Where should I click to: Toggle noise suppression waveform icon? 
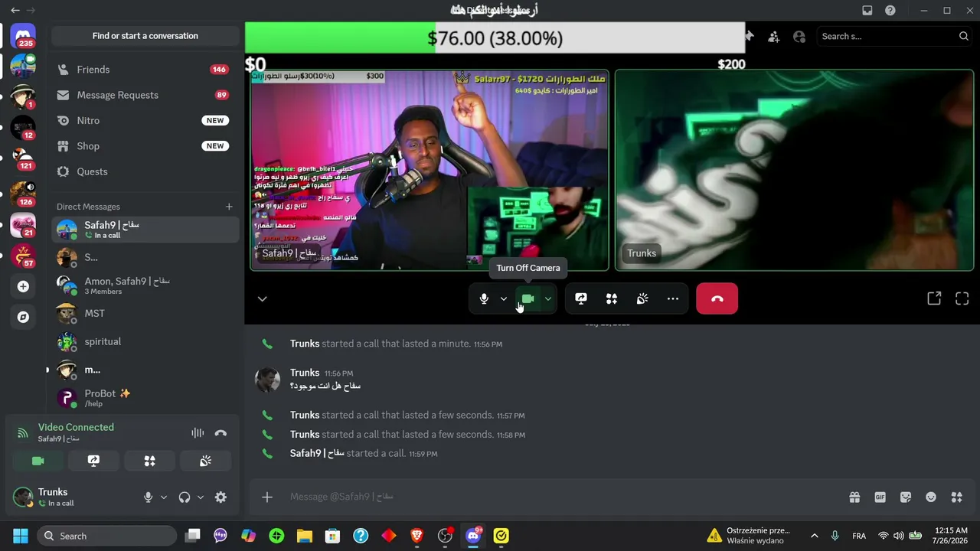coord(198,433)
